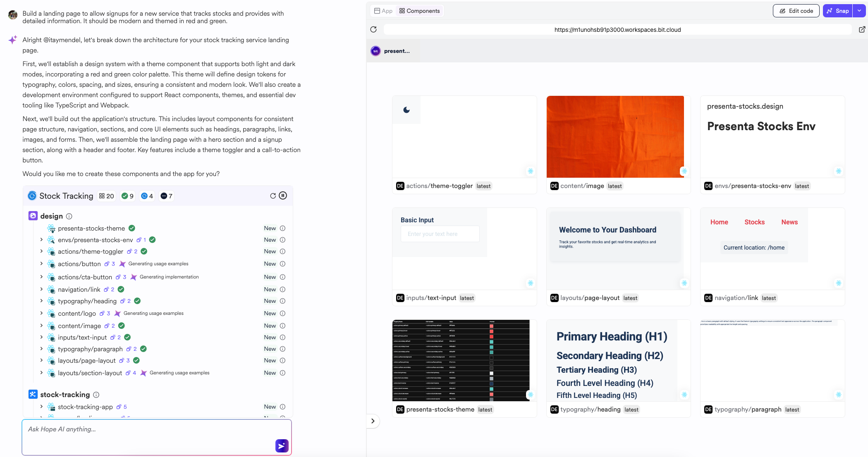
Task: Reload the preview with the refresh icon
Action: pyautogui.click(x=373, y=29)
